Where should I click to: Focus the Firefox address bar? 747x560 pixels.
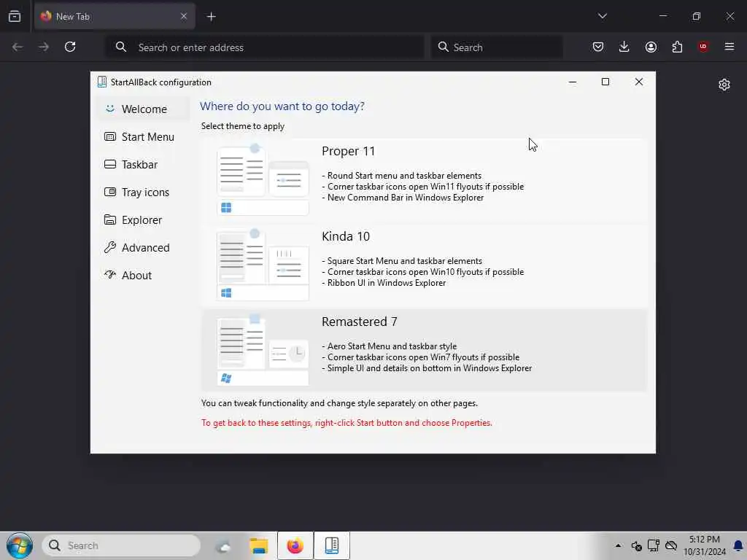pyautogui.click(x=264, y=47)
